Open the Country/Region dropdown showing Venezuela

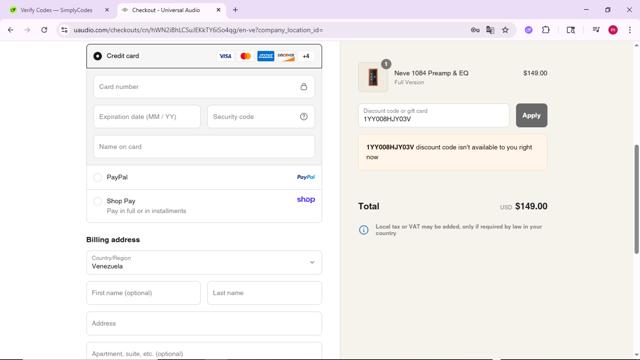(204, 262)
